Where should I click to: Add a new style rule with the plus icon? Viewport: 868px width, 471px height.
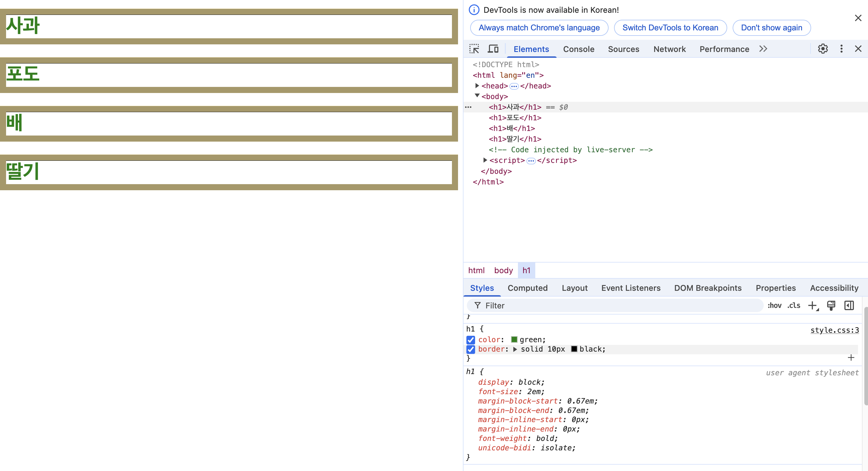point(813,305)
